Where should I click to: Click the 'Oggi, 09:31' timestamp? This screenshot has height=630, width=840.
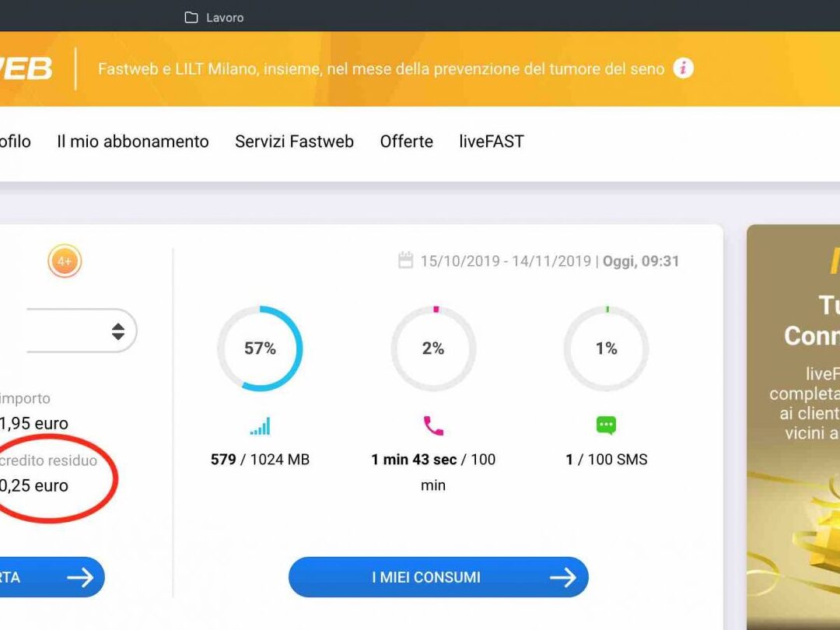(641, 261)
